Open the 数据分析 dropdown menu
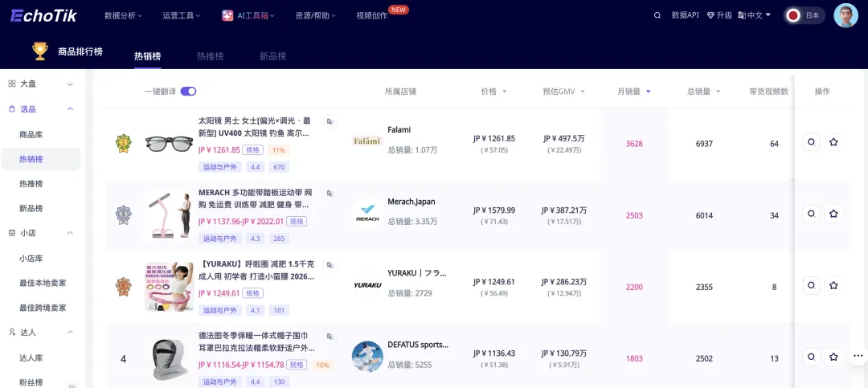868x388 pixels. 123,15
